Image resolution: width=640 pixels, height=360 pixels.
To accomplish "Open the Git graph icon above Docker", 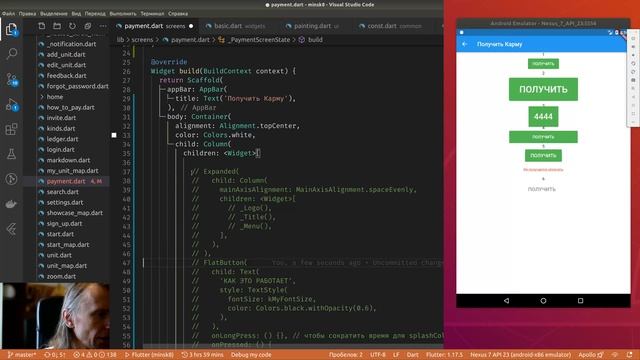I will (11, 179).
